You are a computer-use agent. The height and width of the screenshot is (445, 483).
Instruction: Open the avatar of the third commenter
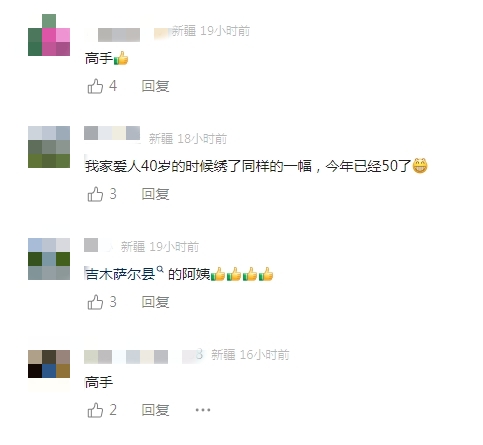[x=49, y=259]
